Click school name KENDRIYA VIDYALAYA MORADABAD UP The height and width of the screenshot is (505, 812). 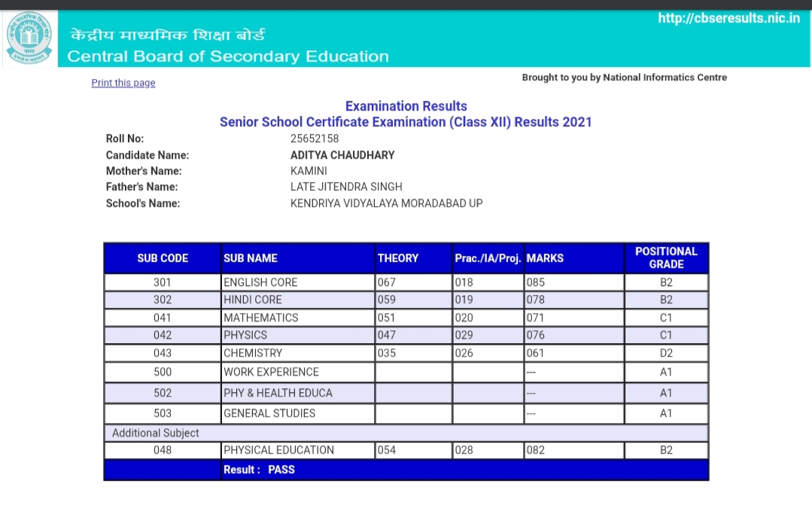(x=386, y=203)
